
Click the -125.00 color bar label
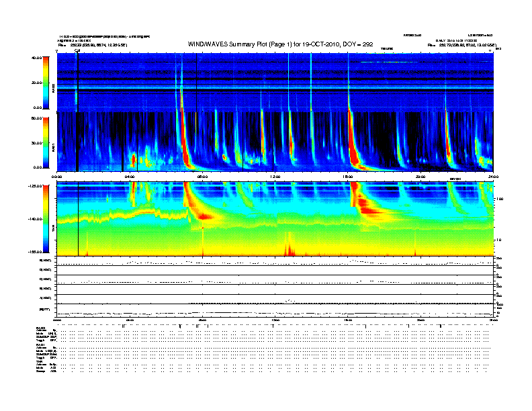(36, 186)
